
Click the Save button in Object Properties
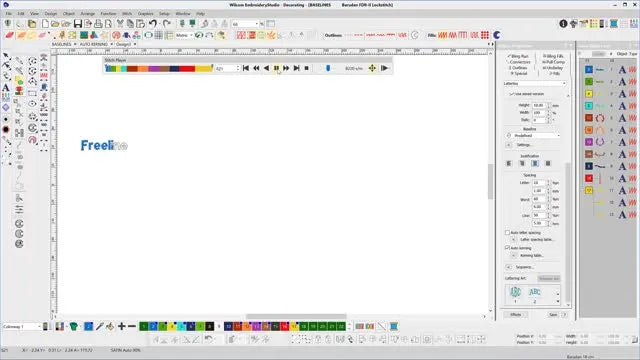553,315
